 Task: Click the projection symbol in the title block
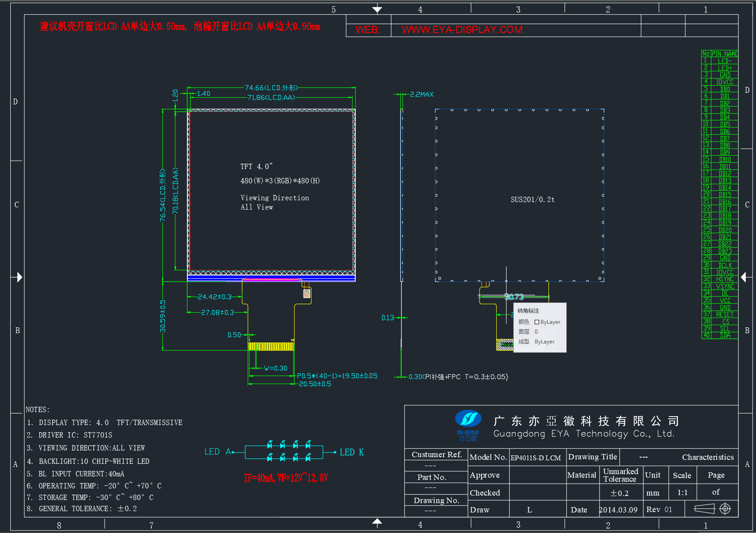pos(713,508)
